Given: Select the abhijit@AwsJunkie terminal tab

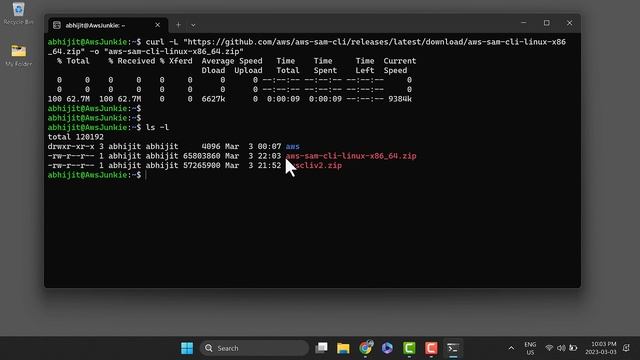Looking at the screenshot, I should (108, 25).
